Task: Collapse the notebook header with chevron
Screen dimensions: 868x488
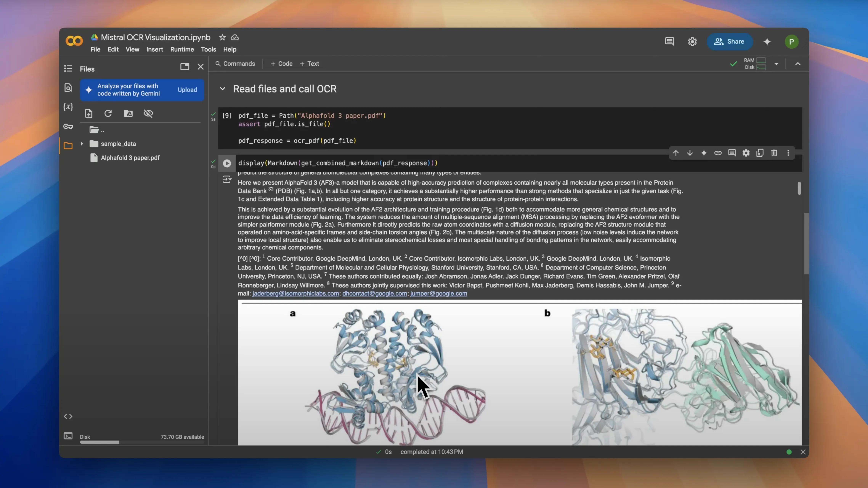Action: (798, 64)
